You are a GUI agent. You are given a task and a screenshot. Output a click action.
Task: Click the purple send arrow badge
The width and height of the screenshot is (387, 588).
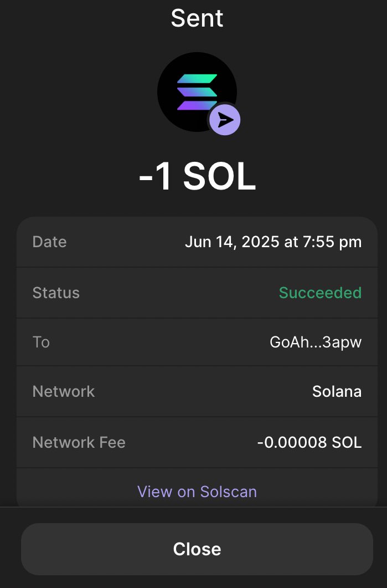(x=224, y=120)
